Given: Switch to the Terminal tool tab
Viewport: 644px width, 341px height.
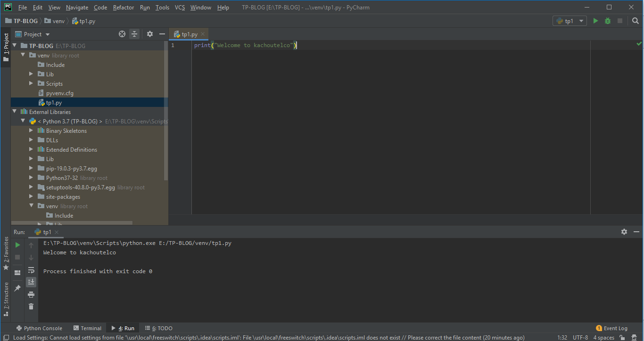Looking at the screenshot, I should (87, 328).
